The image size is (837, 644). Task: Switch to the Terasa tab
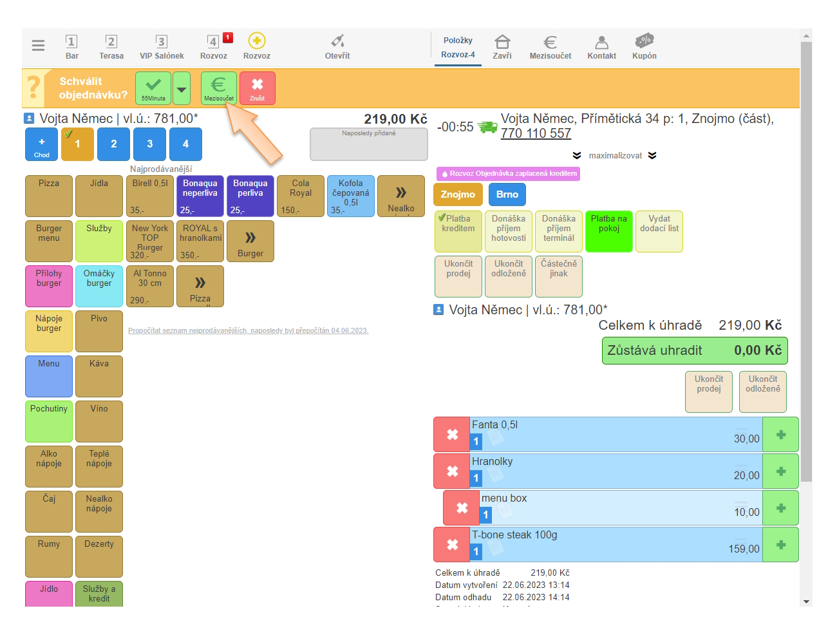(111, 47)
